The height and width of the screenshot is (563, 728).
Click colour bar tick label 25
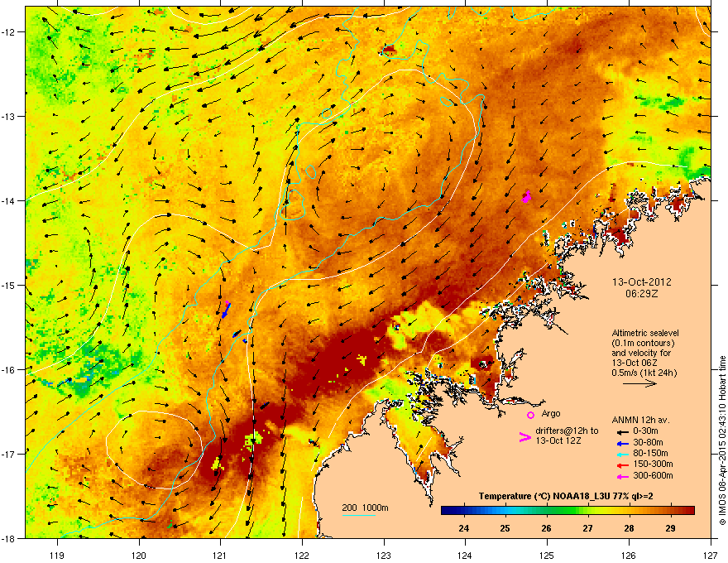tap(505, 528)
